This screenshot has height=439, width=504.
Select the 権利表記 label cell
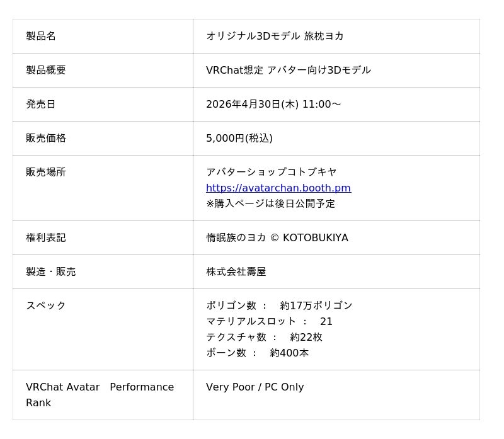pos(46,237)
